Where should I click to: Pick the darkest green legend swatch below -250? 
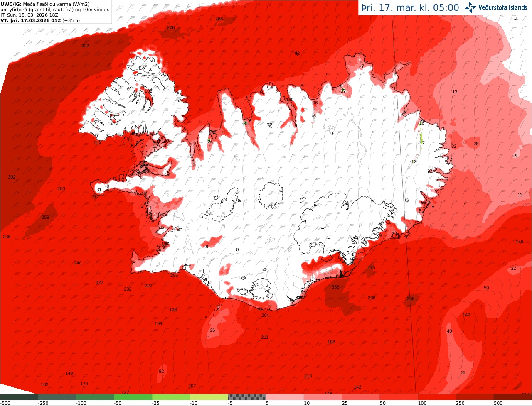(19, 397)
